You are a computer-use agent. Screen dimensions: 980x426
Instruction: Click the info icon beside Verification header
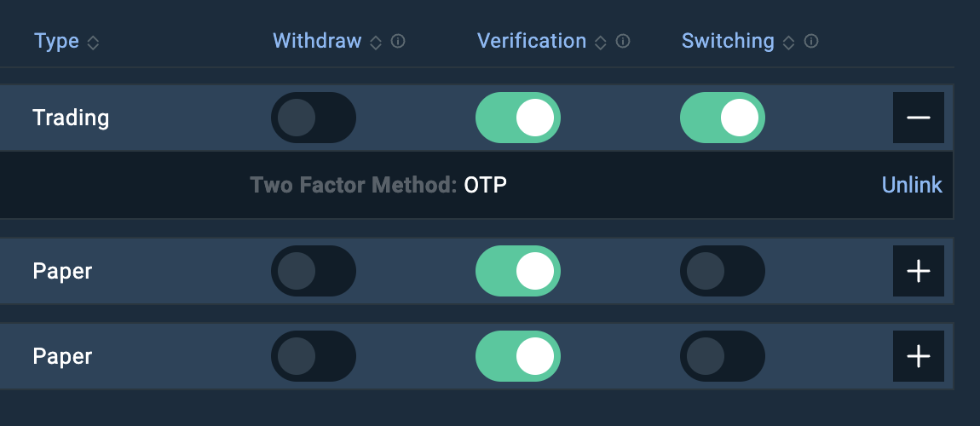point(623,41)
